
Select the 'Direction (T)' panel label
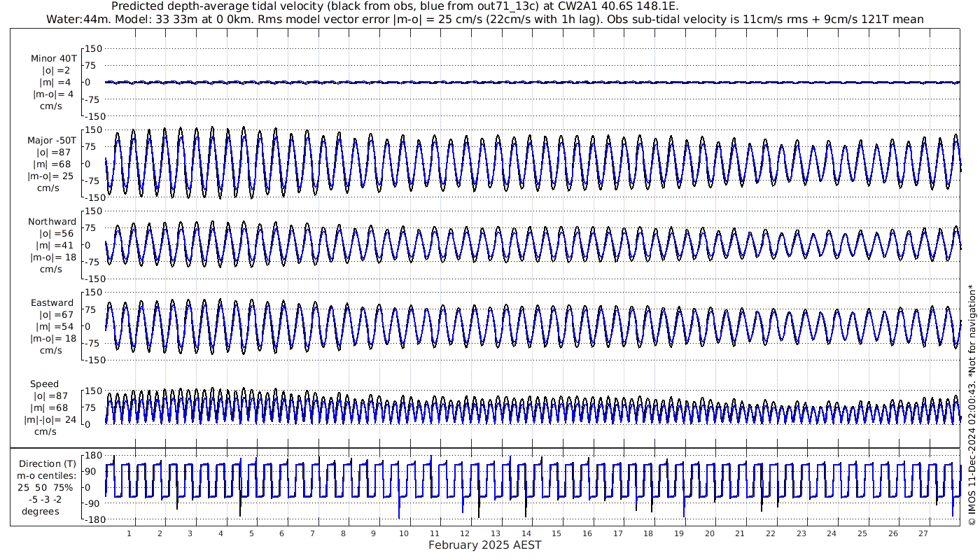click(x=48, y=463)
